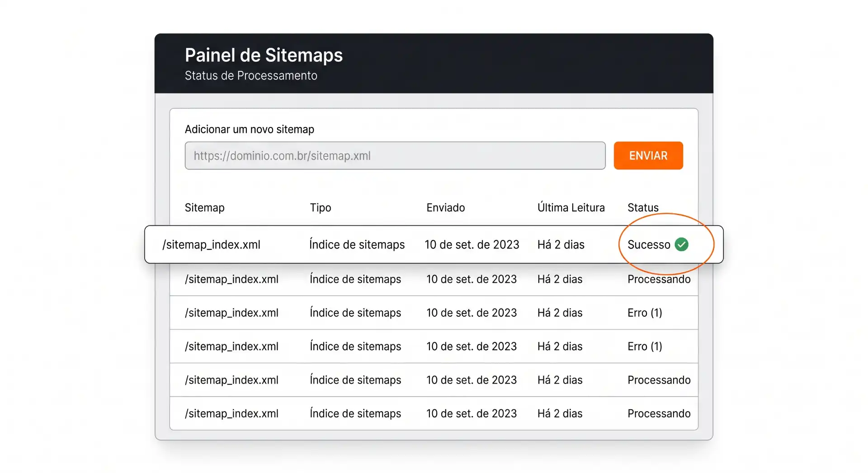Select the Última Leitura column header
The image size is (868, 473).
pyautogui.click(x=571, y=207)
